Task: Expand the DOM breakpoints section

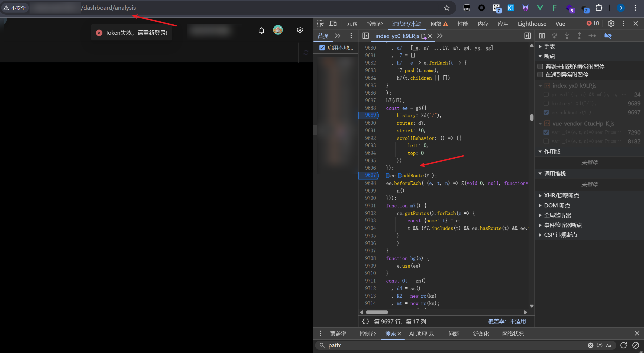Action: (557, 205)
